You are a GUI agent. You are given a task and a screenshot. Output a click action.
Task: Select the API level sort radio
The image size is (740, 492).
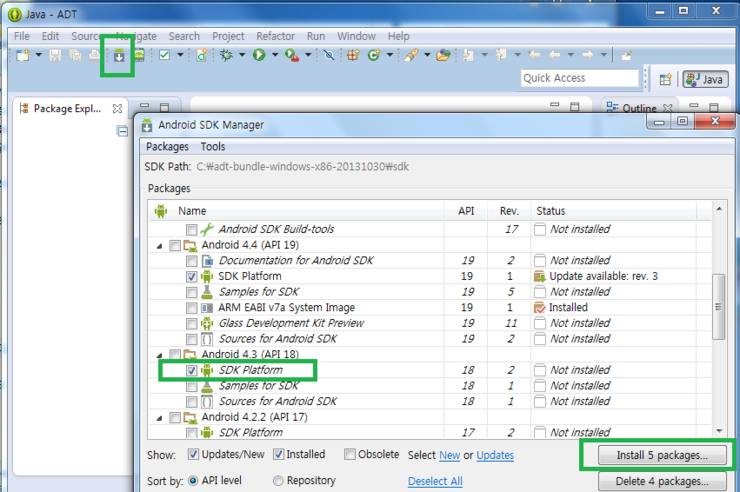[x=193, y=481]
